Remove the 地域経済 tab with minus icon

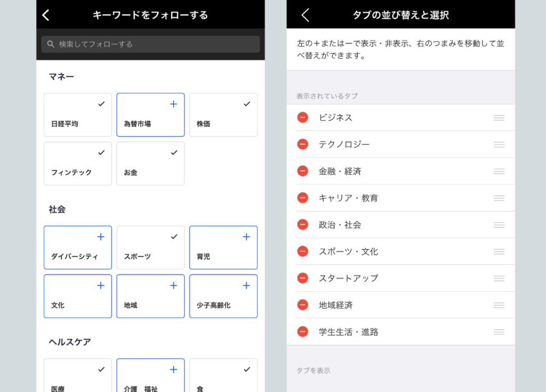pos(303,305)
